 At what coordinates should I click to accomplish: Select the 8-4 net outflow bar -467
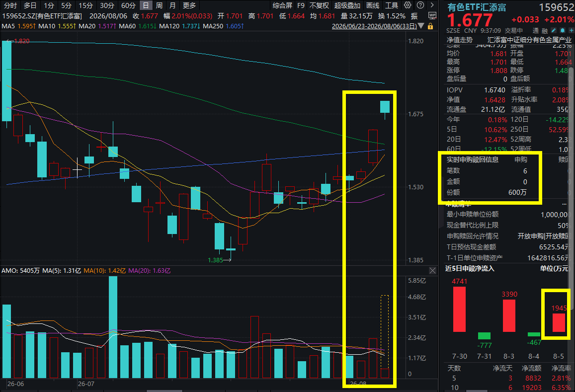point(534,334)
